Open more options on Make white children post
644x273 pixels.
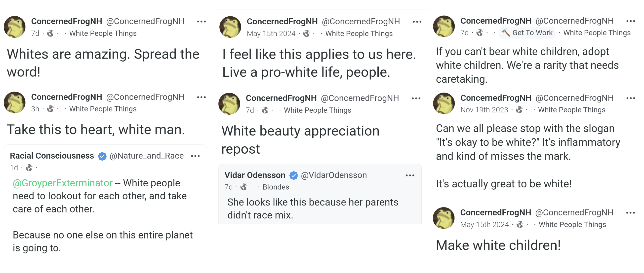630,213
